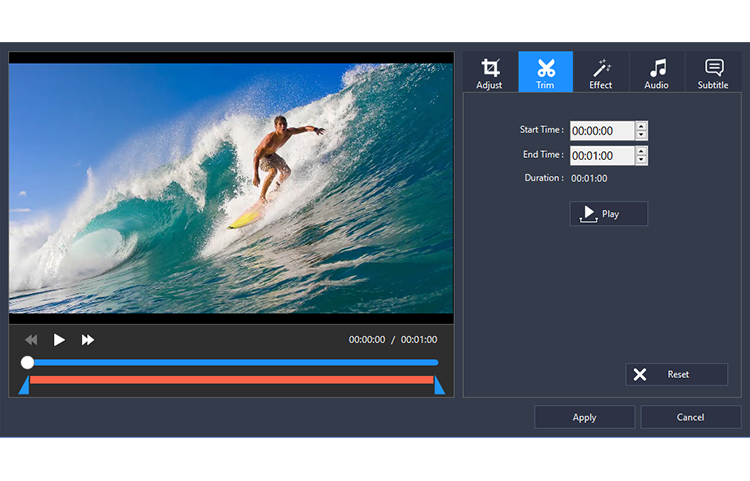Select the right blue trim end marker
The width and height of the screenshot is (750, 481).
pyautogui.click(x=440, y=385)
